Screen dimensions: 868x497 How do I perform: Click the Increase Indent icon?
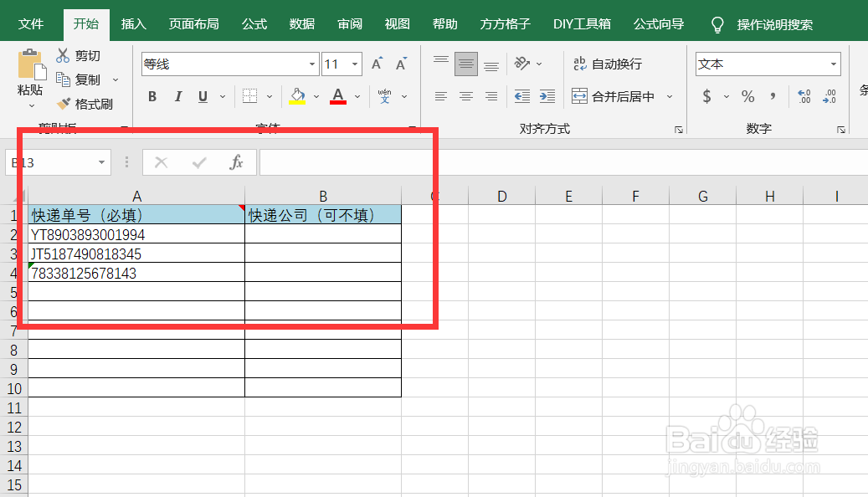547,96
